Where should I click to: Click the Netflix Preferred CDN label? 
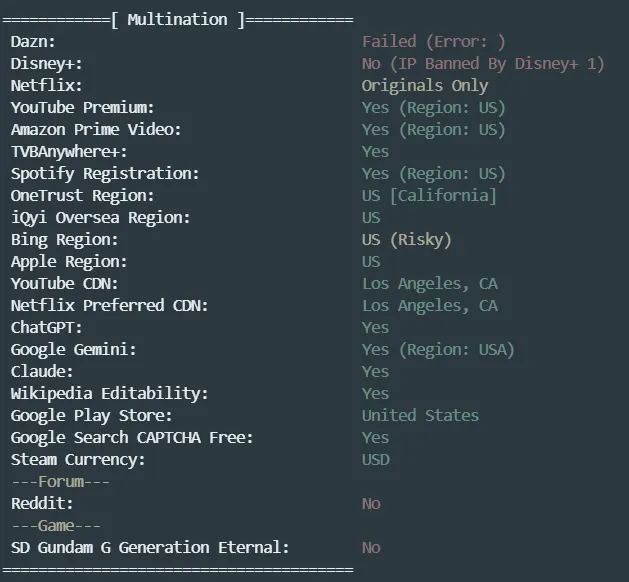(x=109, y=306)
